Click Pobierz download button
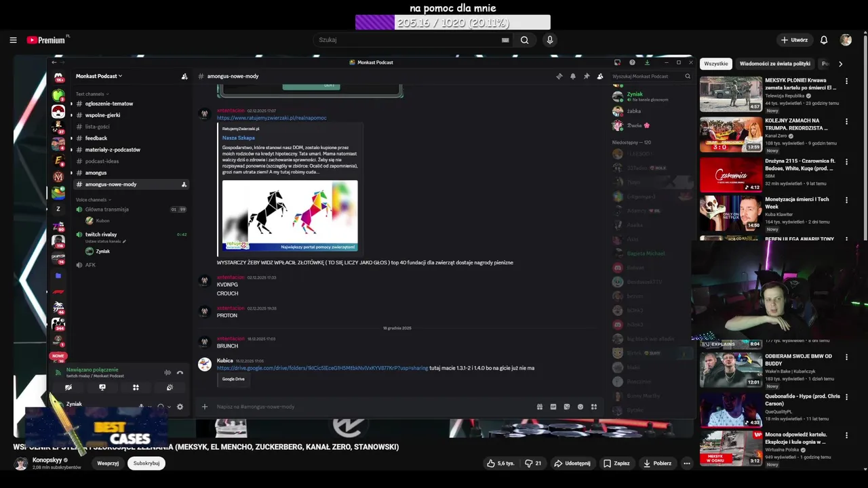The width and height of the screenshot is (868, 488). pos(657,464)
